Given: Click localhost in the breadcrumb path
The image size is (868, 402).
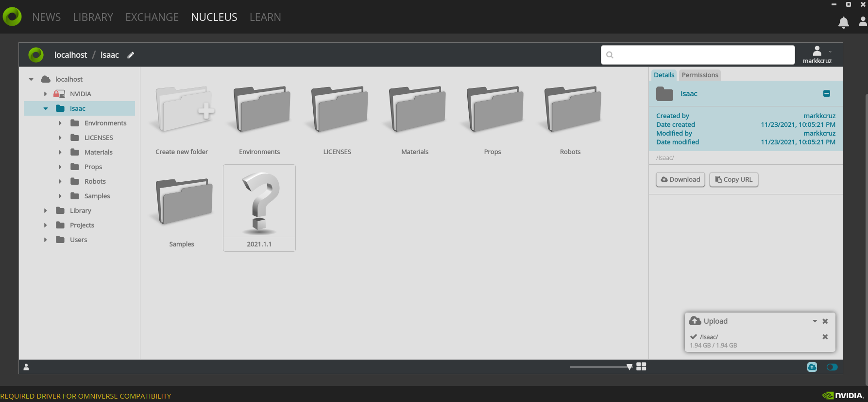Looking at the screenshot, I should (x=71, y=55).
